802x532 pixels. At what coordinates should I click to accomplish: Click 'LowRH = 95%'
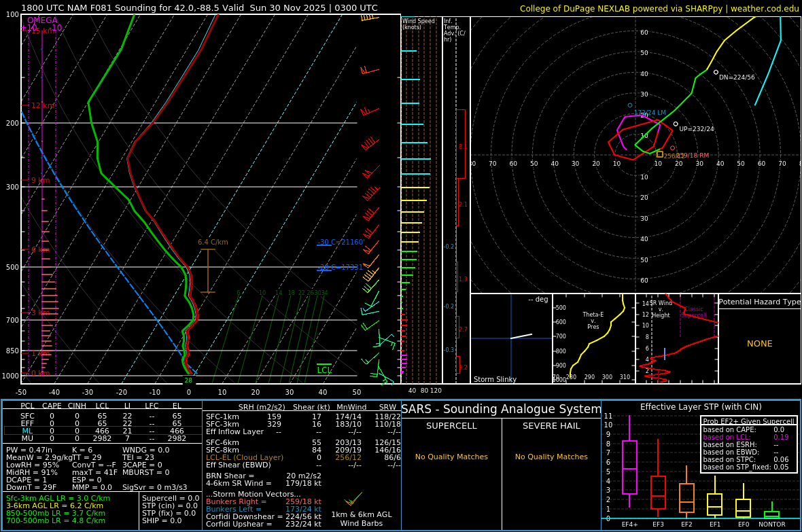32,465
